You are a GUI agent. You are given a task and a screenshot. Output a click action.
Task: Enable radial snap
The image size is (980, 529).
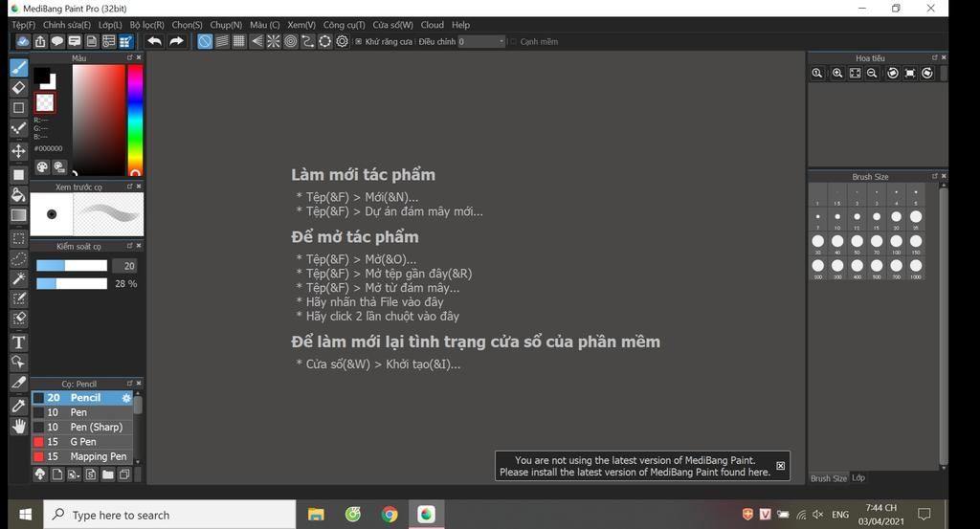[273, 41]
